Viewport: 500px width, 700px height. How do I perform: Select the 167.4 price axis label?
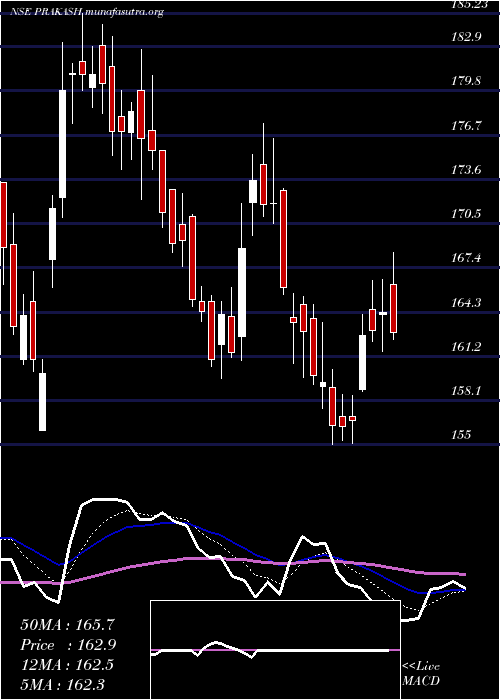[x=466, y=258]
